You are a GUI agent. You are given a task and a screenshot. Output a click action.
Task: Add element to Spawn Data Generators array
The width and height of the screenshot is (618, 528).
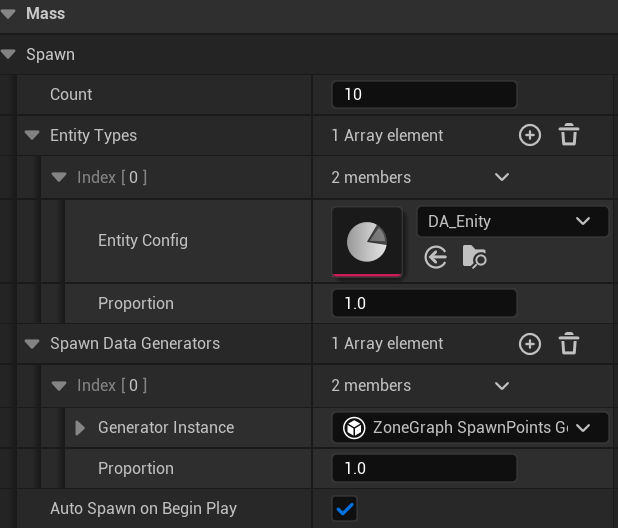pos(530,344)
